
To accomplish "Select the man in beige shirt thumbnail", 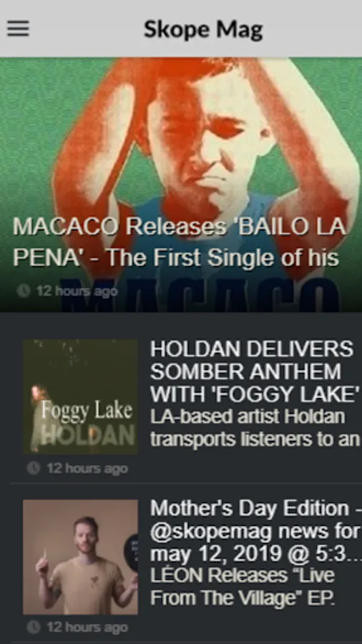I will (x=80, y=557).
